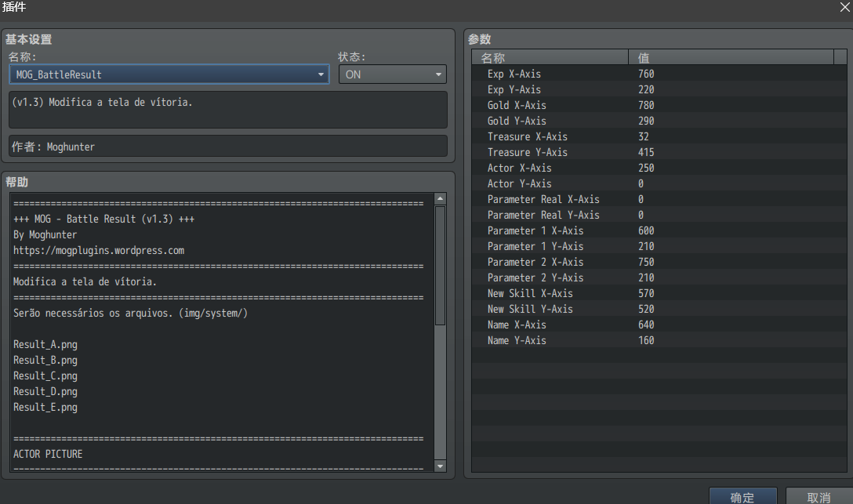Select the Gold X-Axis parameter row
This screenshot has height=504, width=853.
tap(659, 106)
